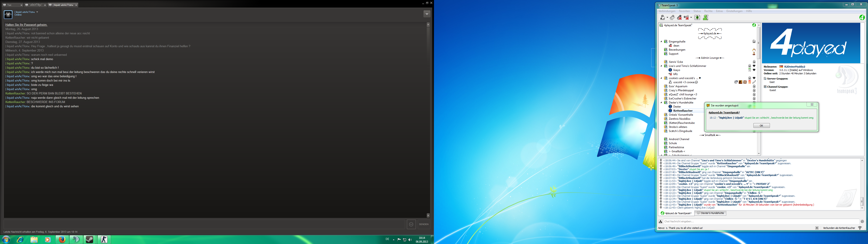868x244 pixels.
Task: Toggle the channel subscription eraser icon in TeamSpeak toolbar
Action: [672, 18]
